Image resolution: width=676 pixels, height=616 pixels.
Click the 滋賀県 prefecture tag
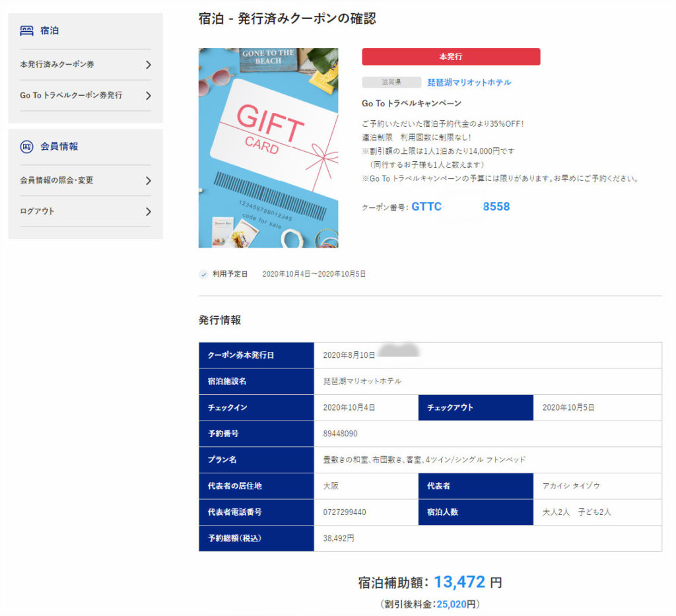pos(391,83)
